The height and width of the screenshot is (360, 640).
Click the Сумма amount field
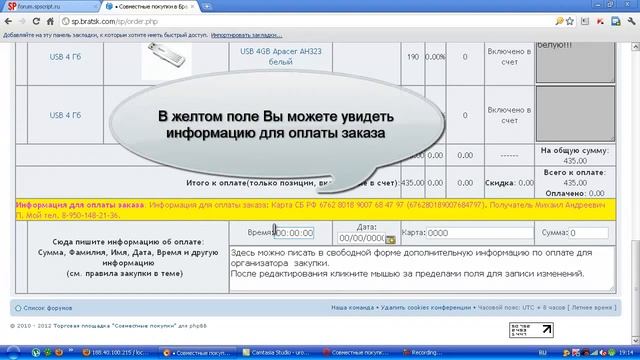(588, 233)
